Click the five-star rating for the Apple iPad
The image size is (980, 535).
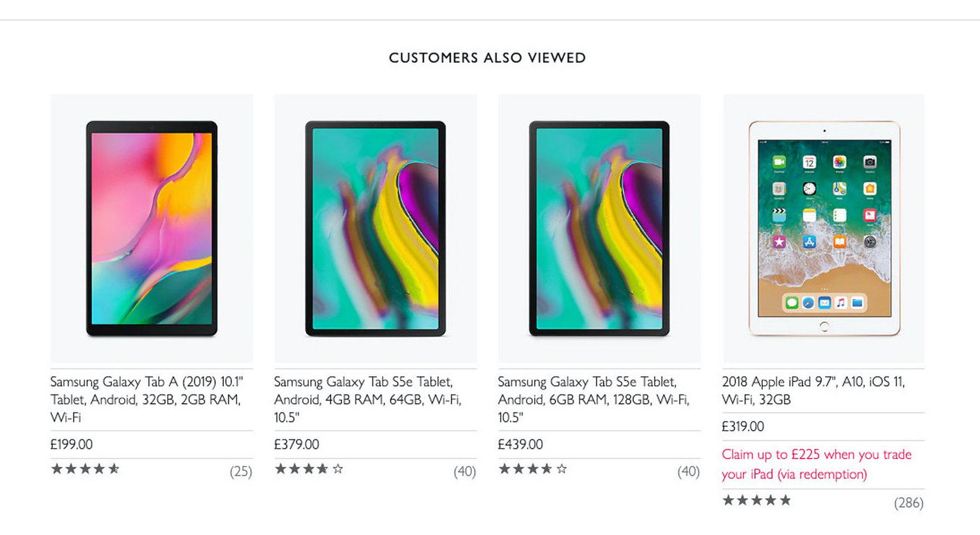point(757,500)
